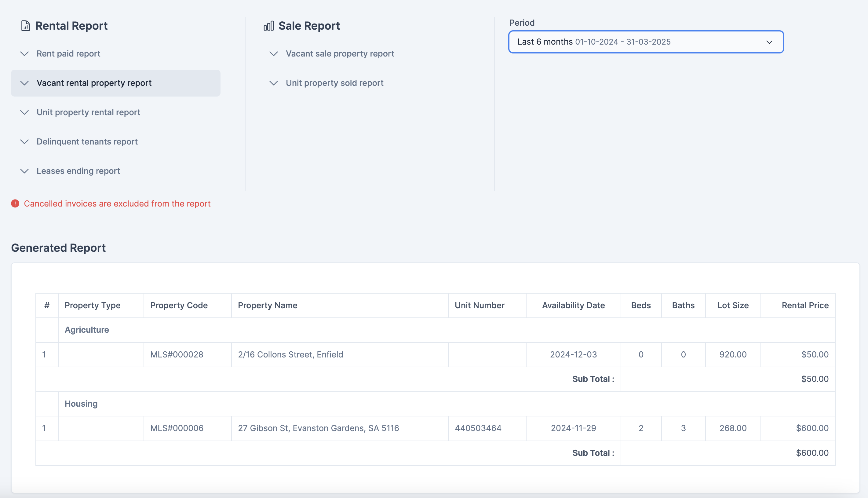This screenshot has width=868, height=498.
Task: Click unit number 440503464 in the report
Action: [x=478, y=428]
